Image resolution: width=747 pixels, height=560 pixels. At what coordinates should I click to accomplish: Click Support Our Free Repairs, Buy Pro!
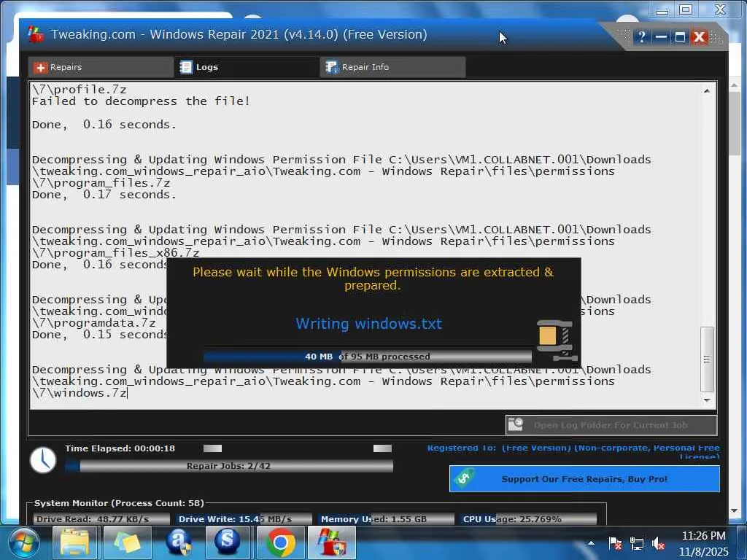coord(584,478)
